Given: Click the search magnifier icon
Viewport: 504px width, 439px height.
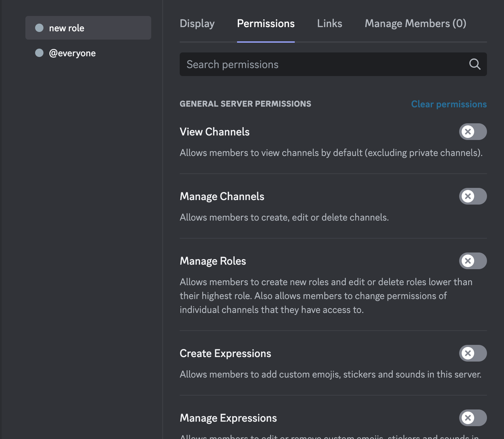Looking at the screenshot, I should (x=474, y=64).
